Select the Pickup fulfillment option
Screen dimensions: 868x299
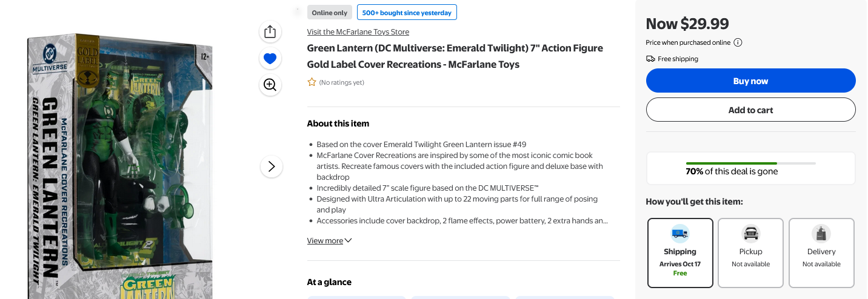pyautogui.click(x=750, y=252)
